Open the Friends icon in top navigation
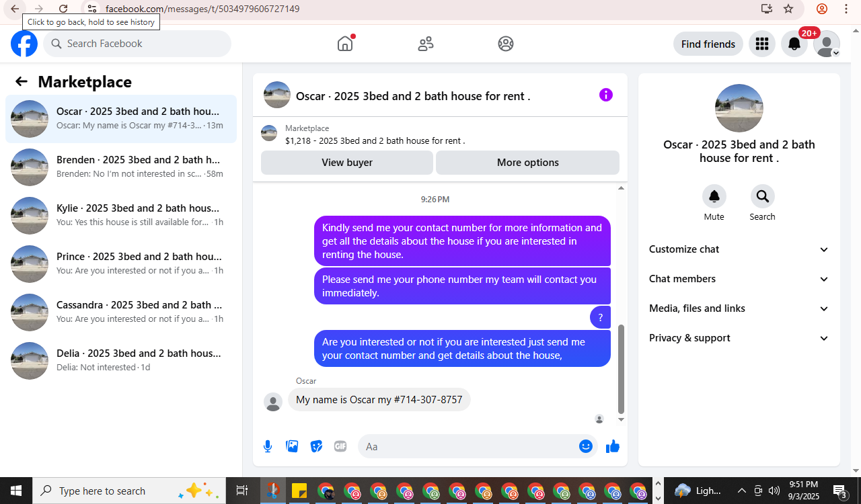861x504 pixels. tap(426, 44)
